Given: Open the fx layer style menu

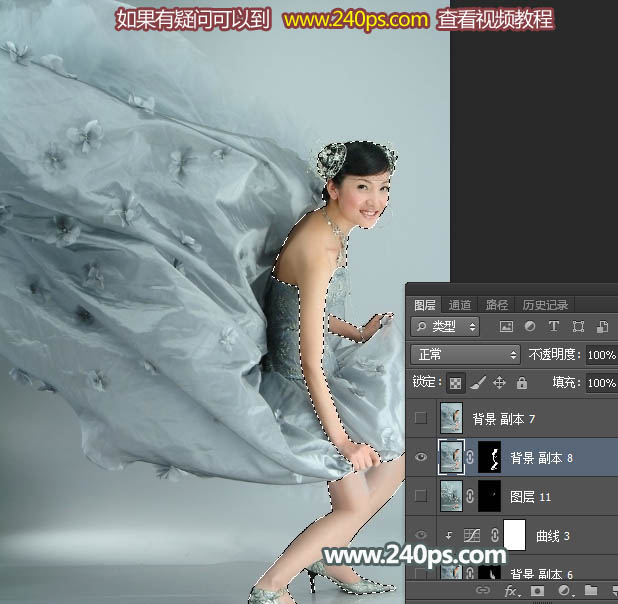Looking at the screenshot, I should pyautogui.click(x=510, y=591).
